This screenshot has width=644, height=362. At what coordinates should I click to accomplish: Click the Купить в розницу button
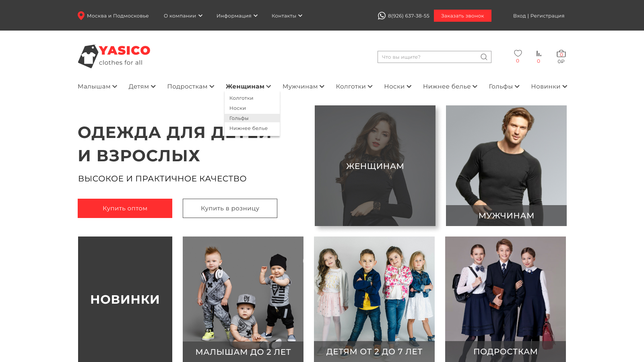click(230, 208)
